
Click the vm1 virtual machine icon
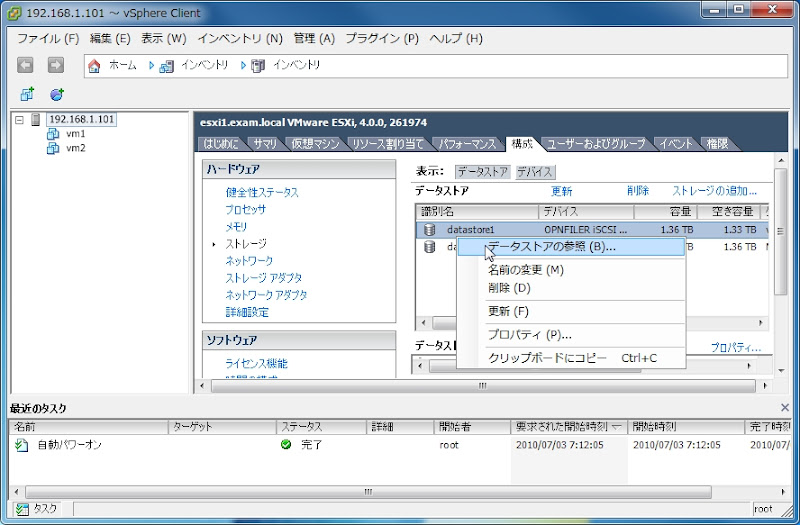53,134
